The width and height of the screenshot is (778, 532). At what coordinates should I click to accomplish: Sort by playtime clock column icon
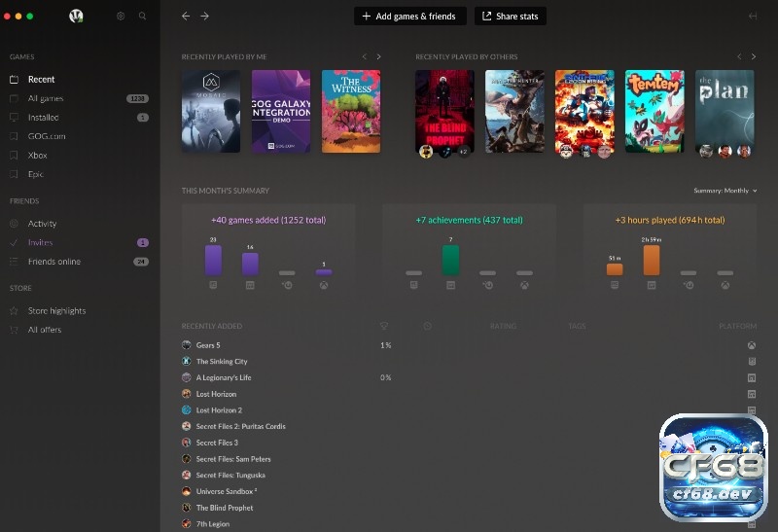pos(427,326)
